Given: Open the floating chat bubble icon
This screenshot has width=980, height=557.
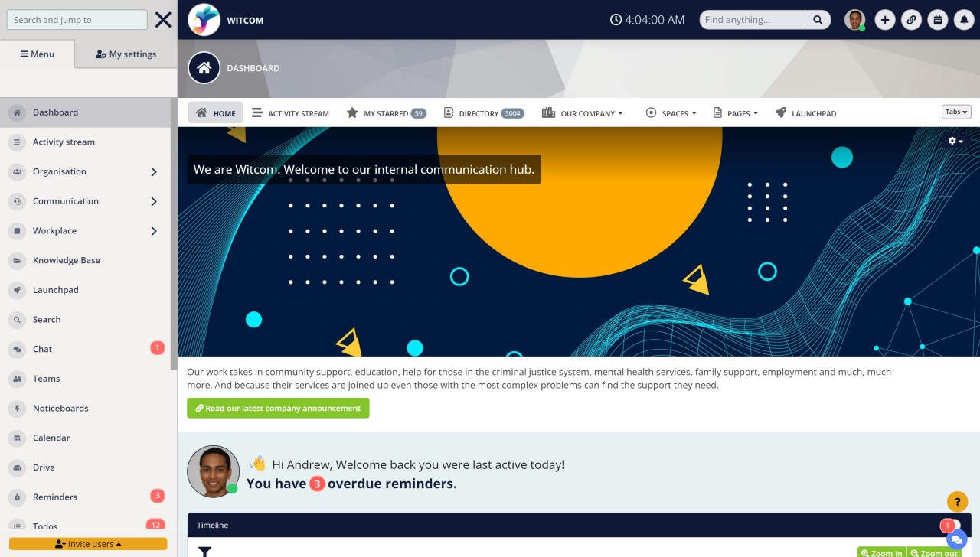Looking at the screenshot, I should [957, 539].
